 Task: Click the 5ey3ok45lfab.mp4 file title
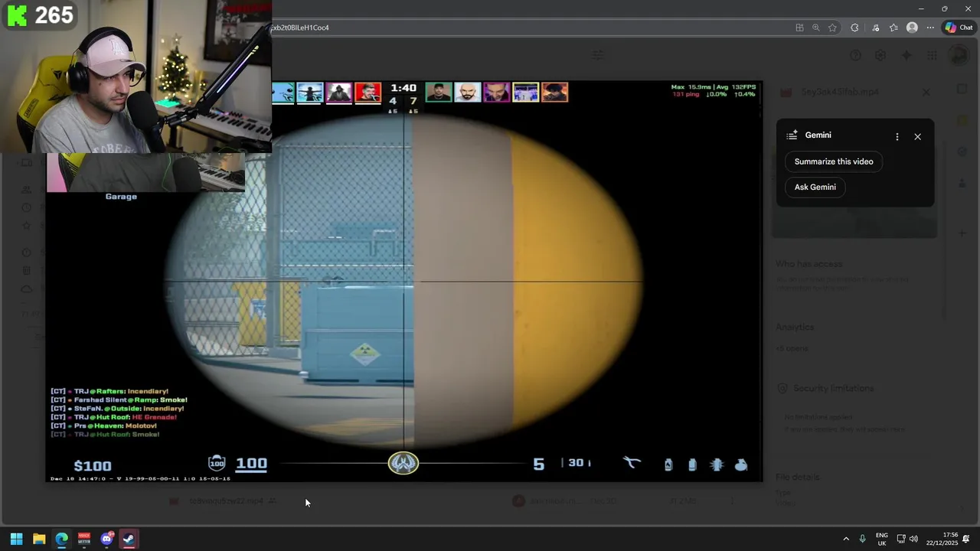tap(840, 92)
